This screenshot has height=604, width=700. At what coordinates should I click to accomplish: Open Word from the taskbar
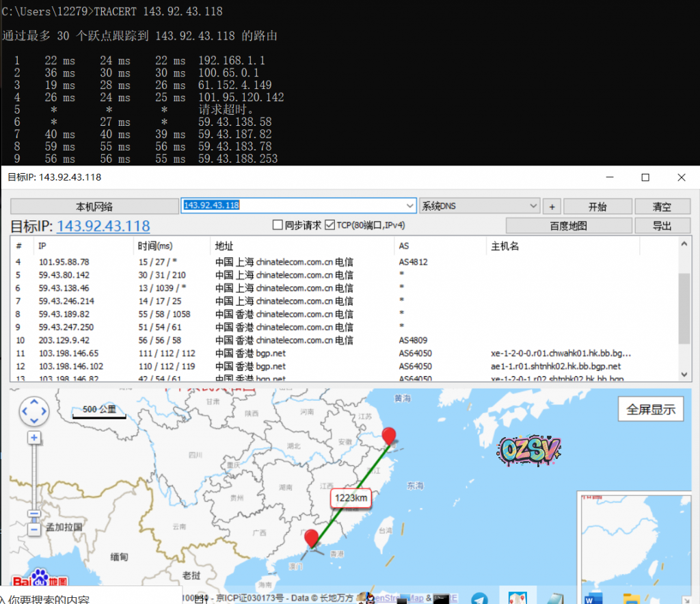pos(593,599)
